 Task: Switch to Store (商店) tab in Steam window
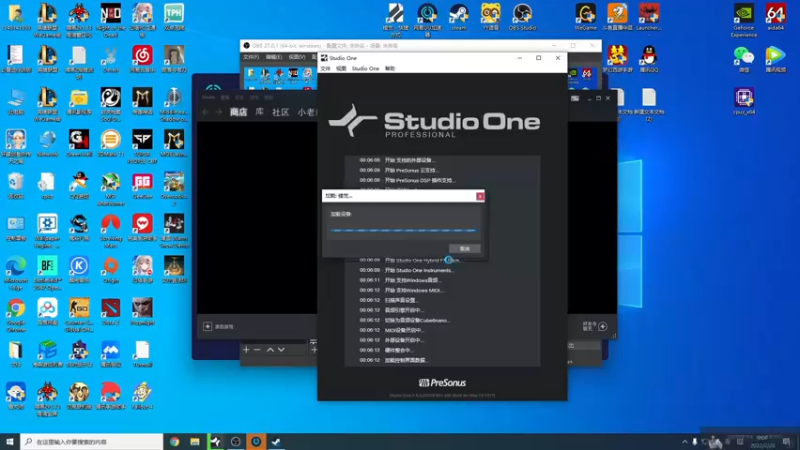[238, 112]
